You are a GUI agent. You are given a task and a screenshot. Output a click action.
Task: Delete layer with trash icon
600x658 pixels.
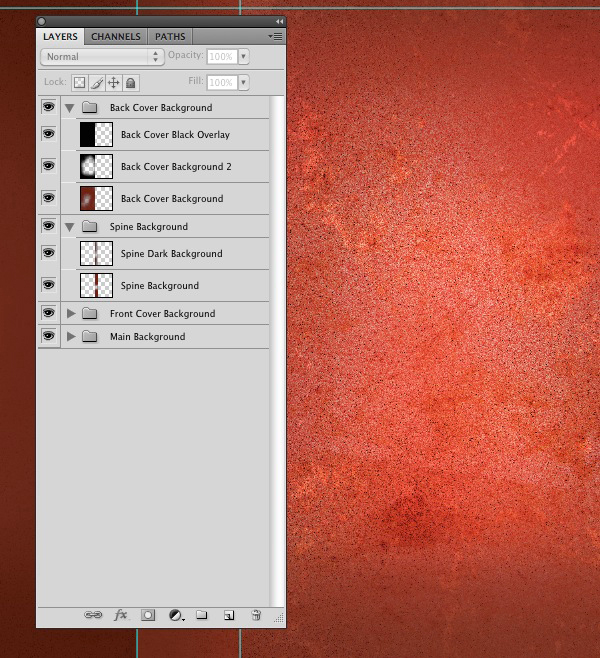point(256,615)
